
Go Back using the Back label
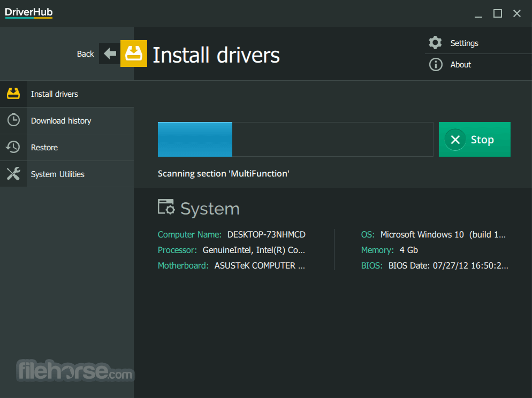pyautogui.click(x=85, y=54)
